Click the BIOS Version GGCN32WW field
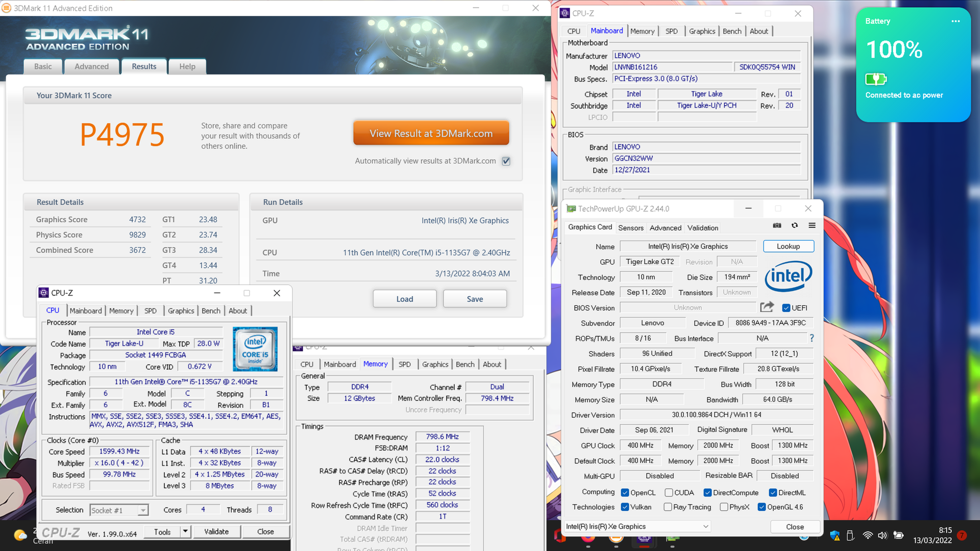 706,159
